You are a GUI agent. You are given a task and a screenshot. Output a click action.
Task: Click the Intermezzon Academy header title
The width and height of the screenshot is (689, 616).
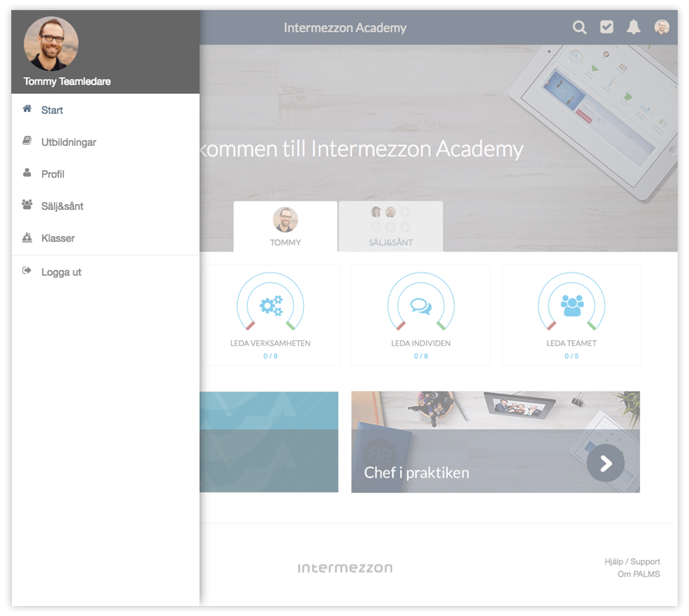[x=345, y=28]
